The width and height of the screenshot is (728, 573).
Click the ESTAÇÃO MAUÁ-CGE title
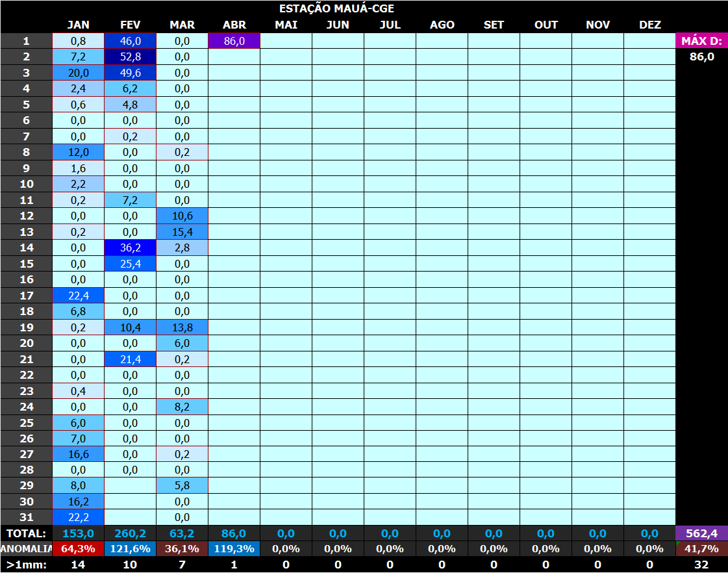point(336,8)
